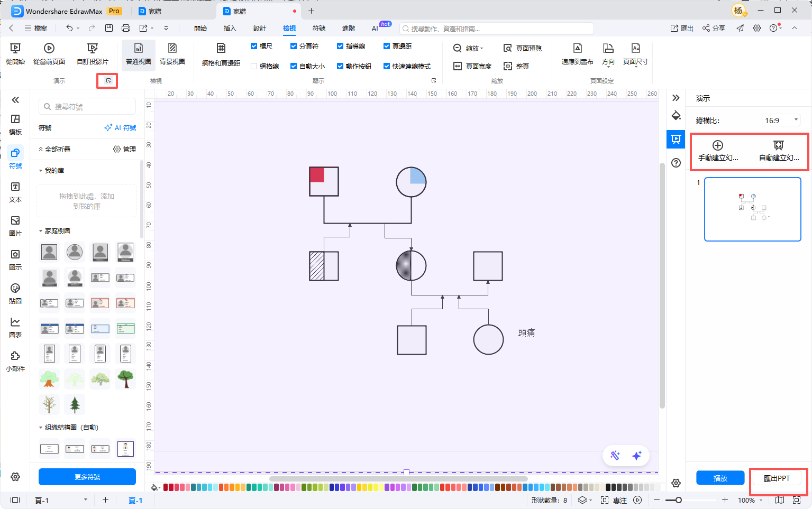The width and height of the screenshot is (812, 509).
Task: Switch to the 插入 ribbon tab
Action: coord(230,29)
